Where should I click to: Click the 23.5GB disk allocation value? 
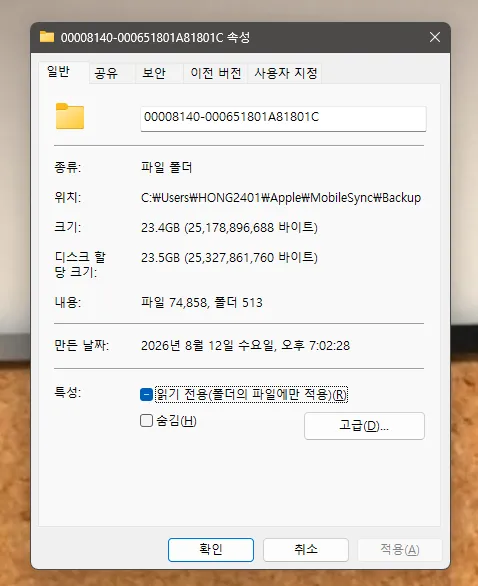229,257
